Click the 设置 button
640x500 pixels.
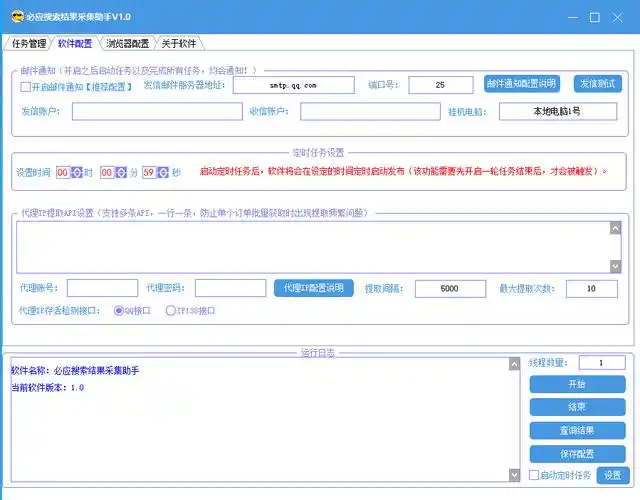pyautogui.click(x=613, y=475)
